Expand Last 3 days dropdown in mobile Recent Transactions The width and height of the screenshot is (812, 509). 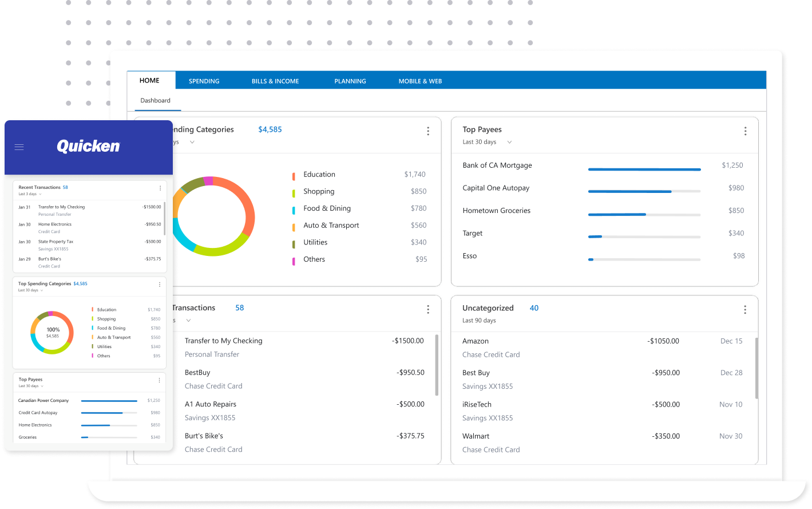point(40,194)
